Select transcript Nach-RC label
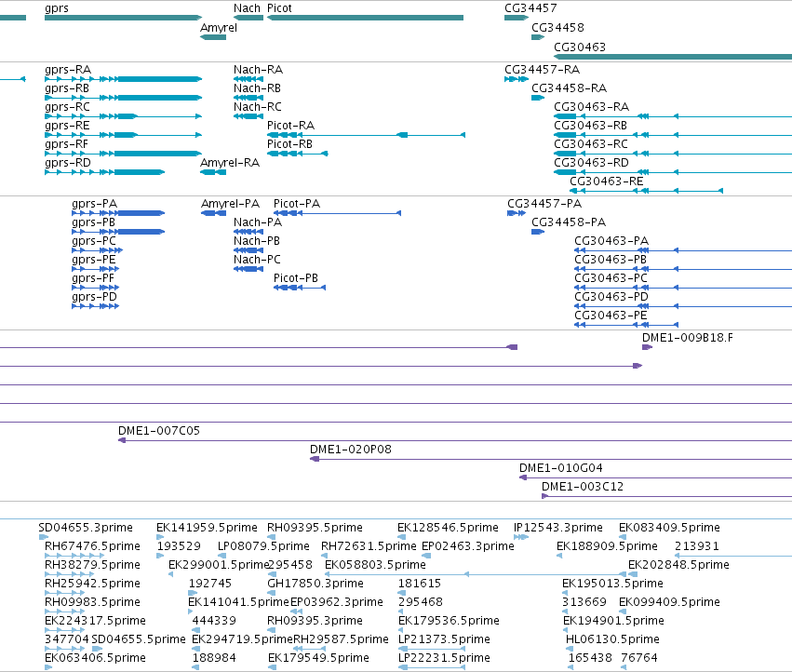Screen dimensions: 792x672 click(x=258, y=107)
